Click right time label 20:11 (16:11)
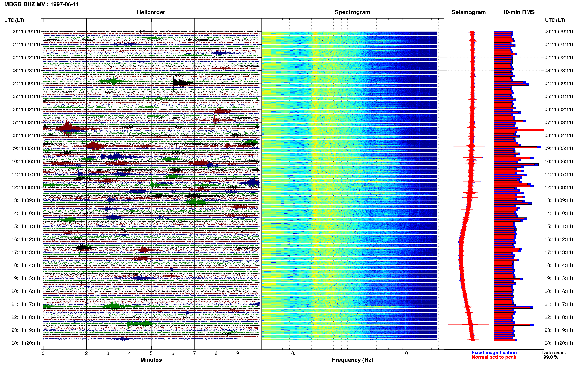This screenshot has width=588, height=368. point(559,291)
